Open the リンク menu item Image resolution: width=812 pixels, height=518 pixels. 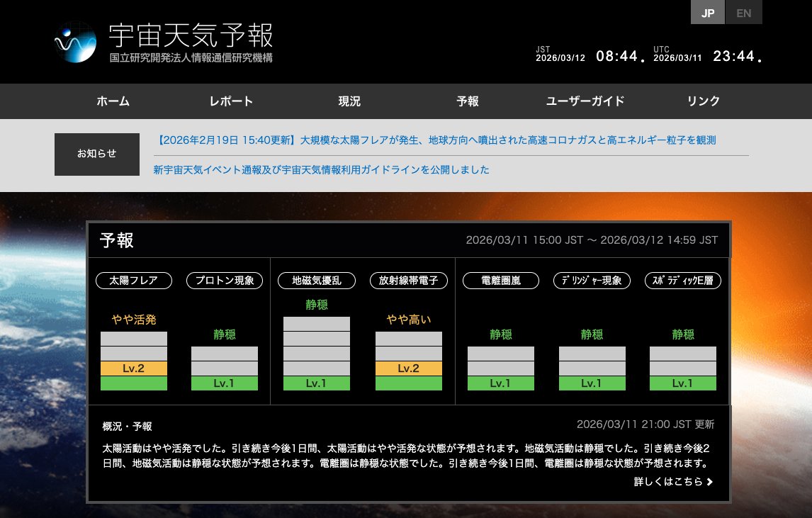pyautogui.click(x=703, y=101)
